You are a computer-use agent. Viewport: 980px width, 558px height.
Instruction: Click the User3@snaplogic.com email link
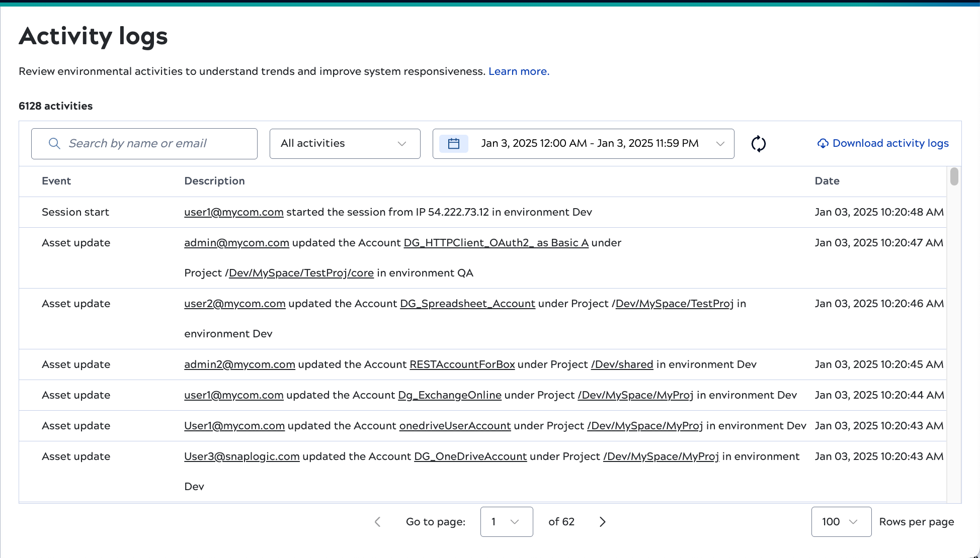coord(241,456)
